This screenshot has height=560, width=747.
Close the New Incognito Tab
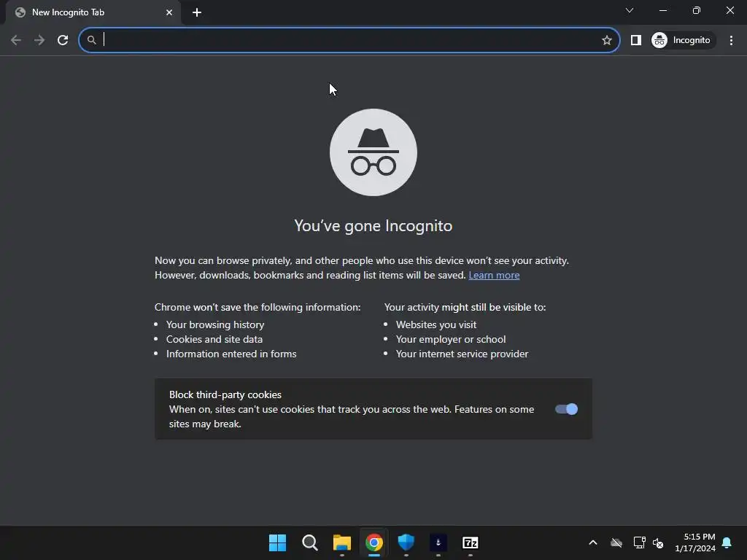(169, 12)
